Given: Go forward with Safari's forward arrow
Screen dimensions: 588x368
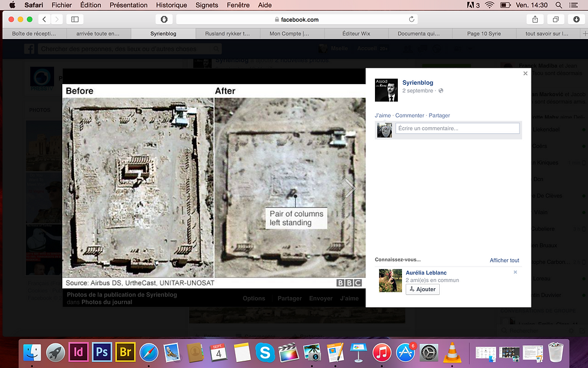Looking at the screenshot, I should coord(56,19).
